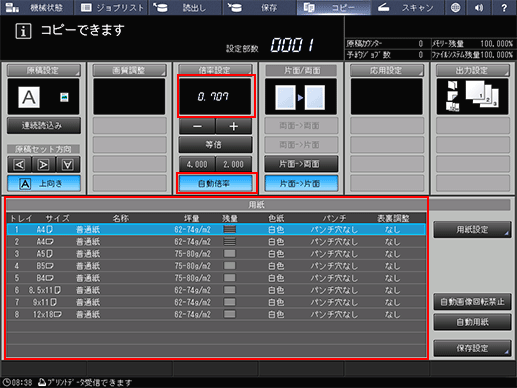Screen dimensions: 517x388
Task: Select 片面->両面 duplex mode
Action: [x=301, y=164]
